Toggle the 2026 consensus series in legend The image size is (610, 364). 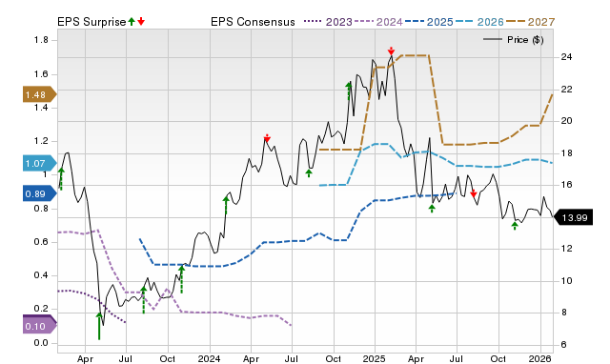(x=479, y=22)
